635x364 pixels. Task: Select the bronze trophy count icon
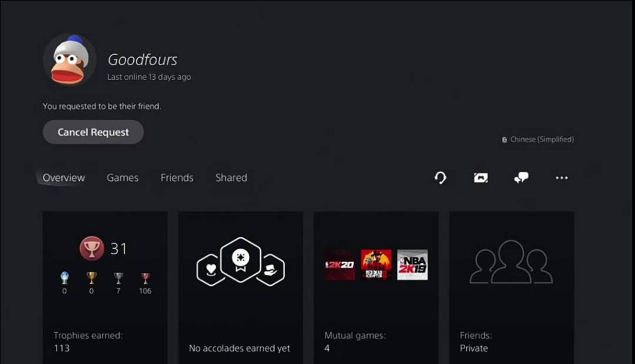(x=146, y=278)
